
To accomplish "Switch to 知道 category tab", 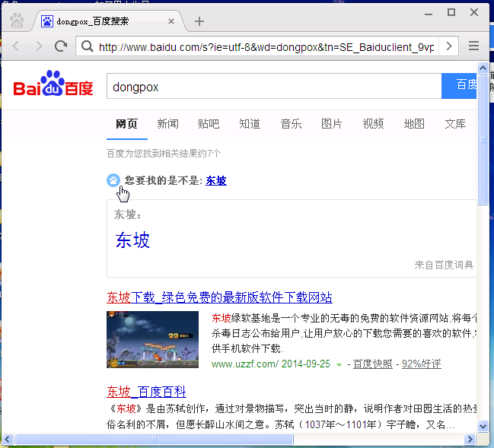I will coord(250,124).
